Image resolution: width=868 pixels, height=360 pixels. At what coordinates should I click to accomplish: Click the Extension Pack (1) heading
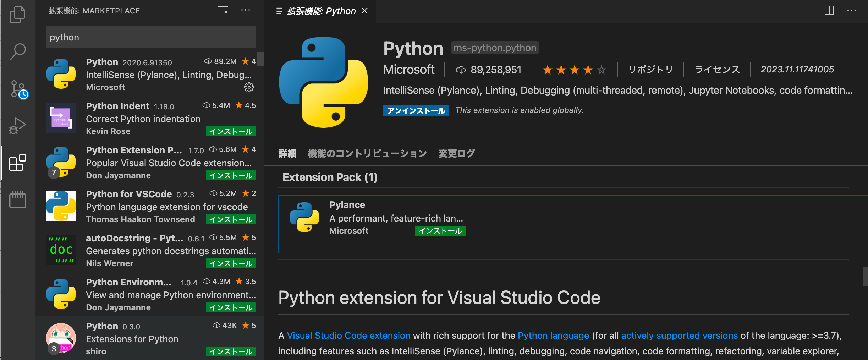(330, 177)
